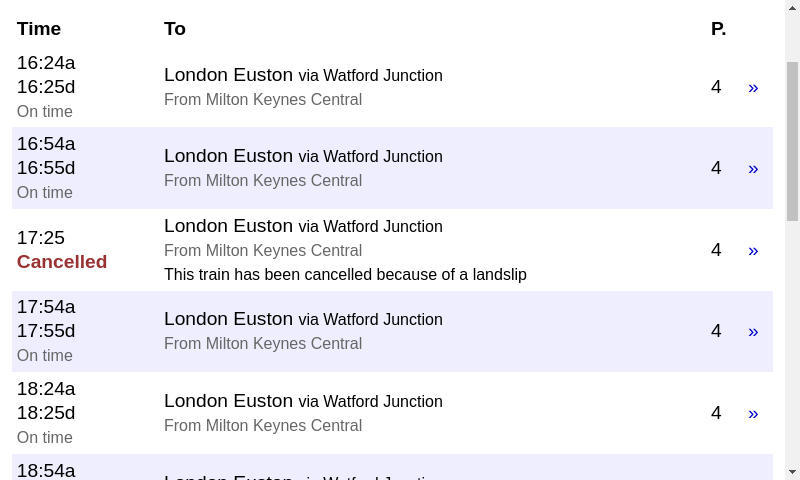Select London Euston on 16:25d departure row

(228, 75)
